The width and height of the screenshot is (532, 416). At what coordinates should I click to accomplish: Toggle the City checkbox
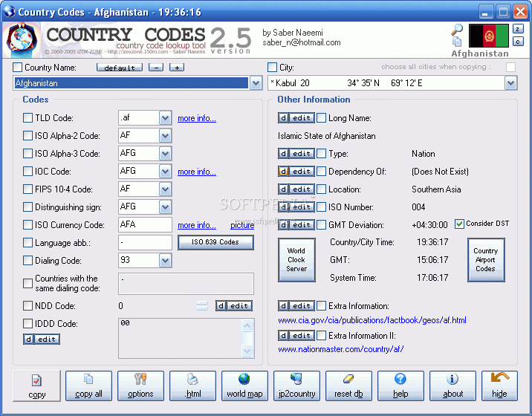pyautogui.click(x=272, y=67)
